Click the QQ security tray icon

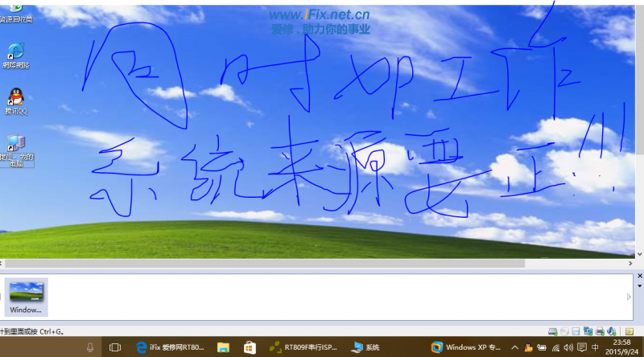click(528, 347)
